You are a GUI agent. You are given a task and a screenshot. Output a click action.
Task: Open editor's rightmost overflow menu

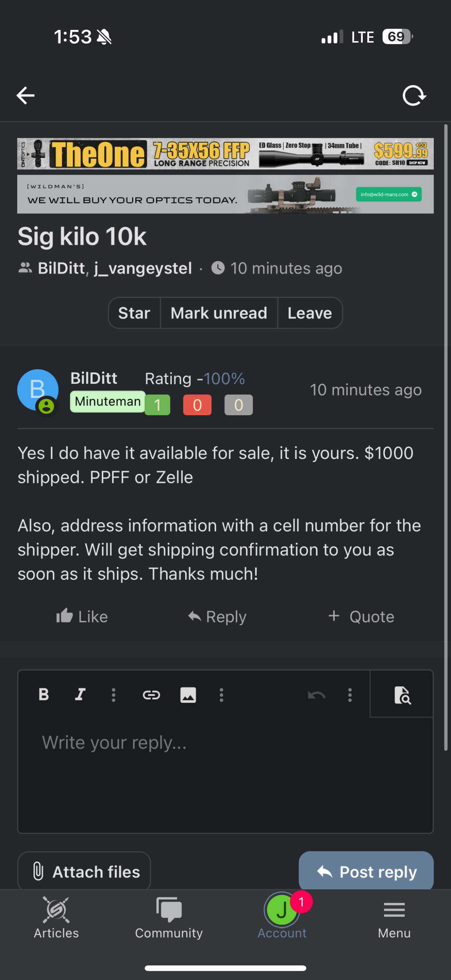[350, 695]
